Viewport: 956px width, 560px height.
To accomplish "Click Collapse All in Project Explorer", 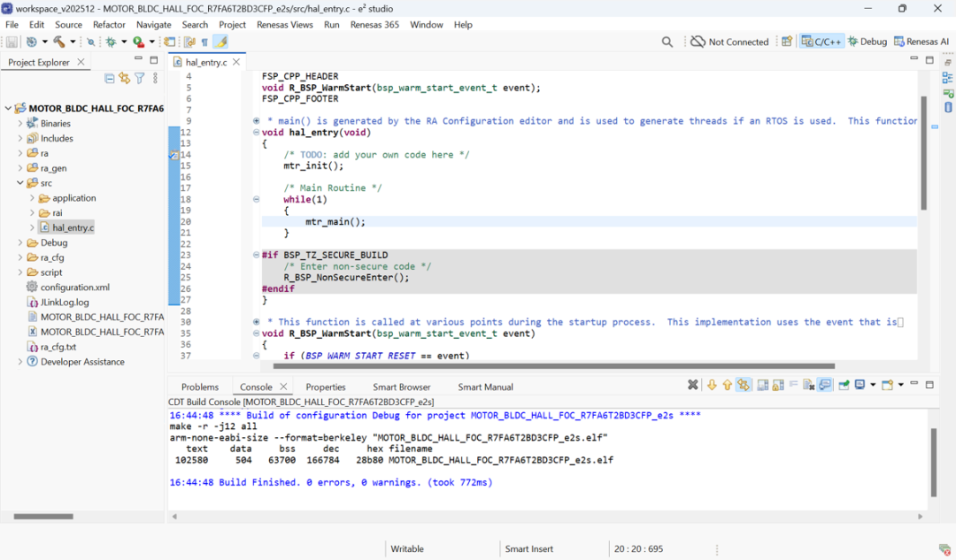I will 109,78.
